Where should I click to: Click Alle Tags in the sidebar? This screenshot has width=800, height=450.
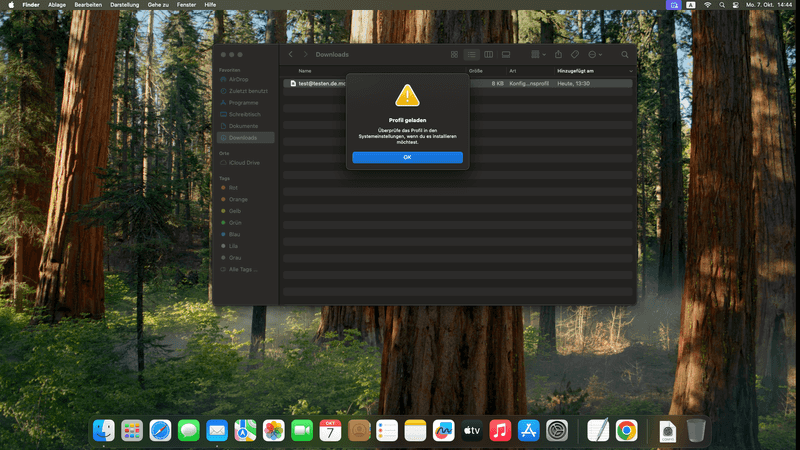tap(243, 269)
